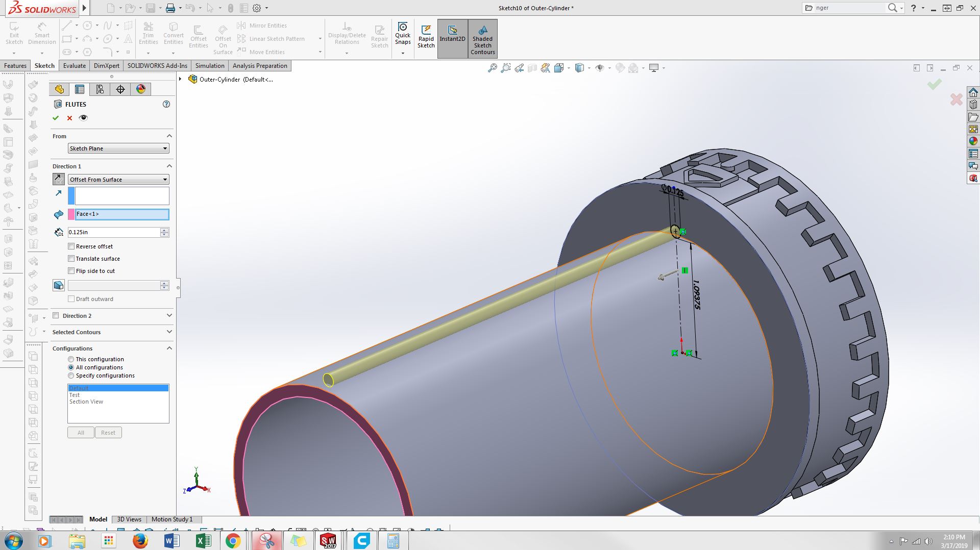This screenshot has height=550, width=980.
Task: Click the All configurations button
Action: pos(81,433)
